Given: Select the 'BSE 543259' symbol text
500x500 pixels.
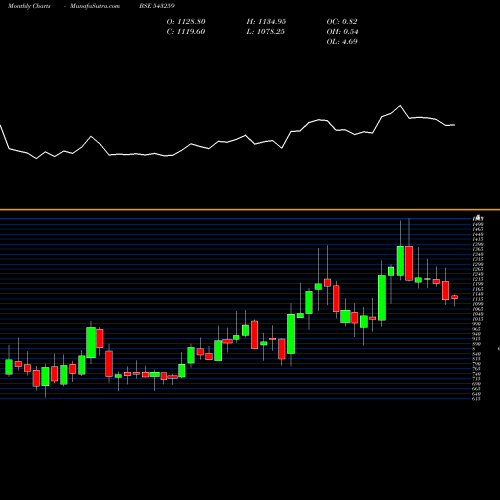Looking at the screenshot, I should (157, 6).
